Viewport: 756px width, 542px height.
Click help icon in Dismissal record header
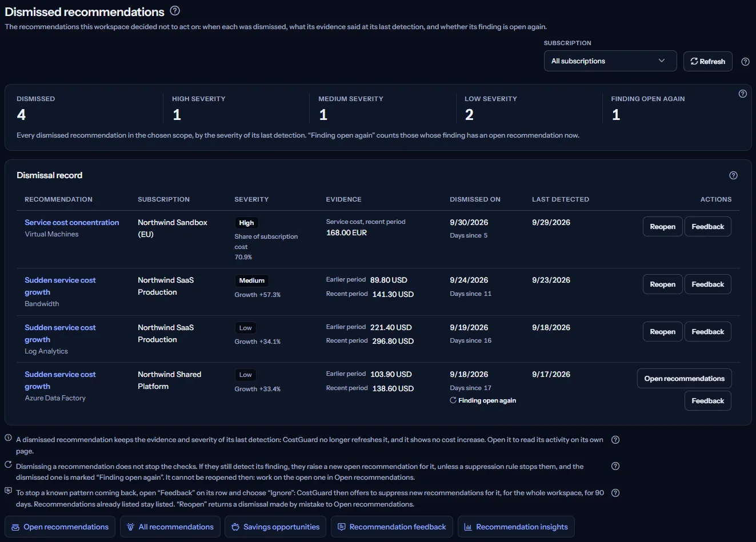click(734, 175)
